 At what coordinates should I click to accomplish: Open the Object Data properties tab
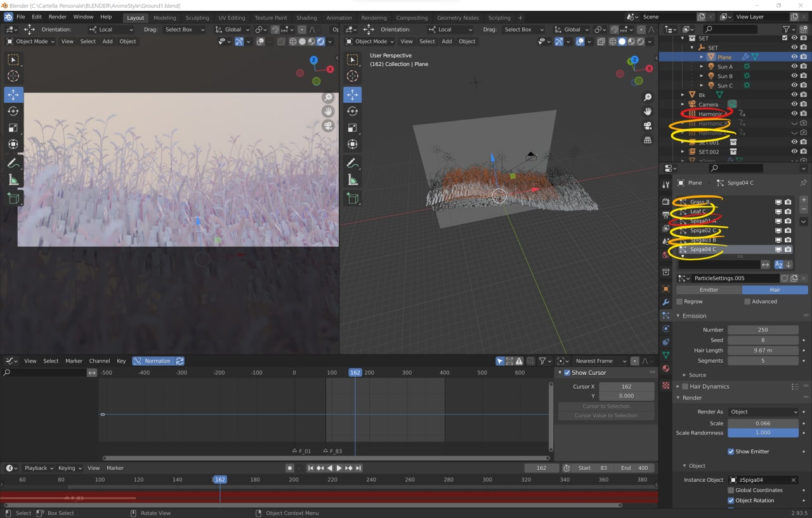click(x=665, y=355)
